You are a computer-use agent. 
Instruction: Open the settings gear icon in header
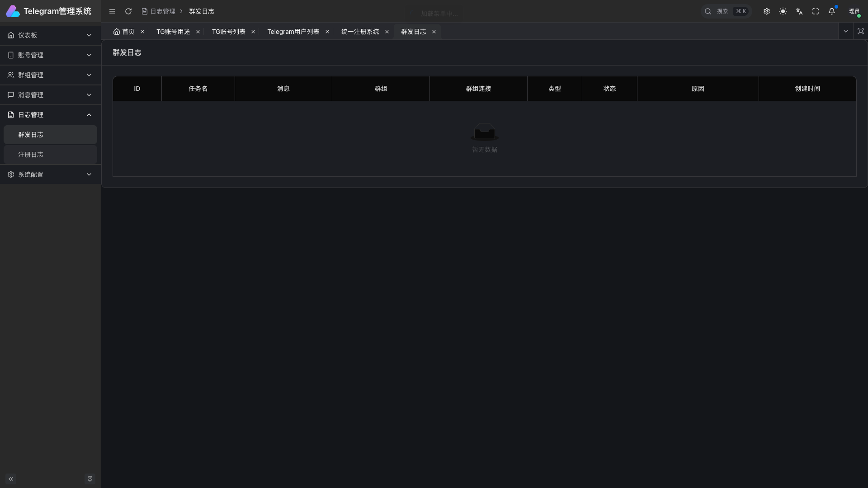tap(767, 11)
